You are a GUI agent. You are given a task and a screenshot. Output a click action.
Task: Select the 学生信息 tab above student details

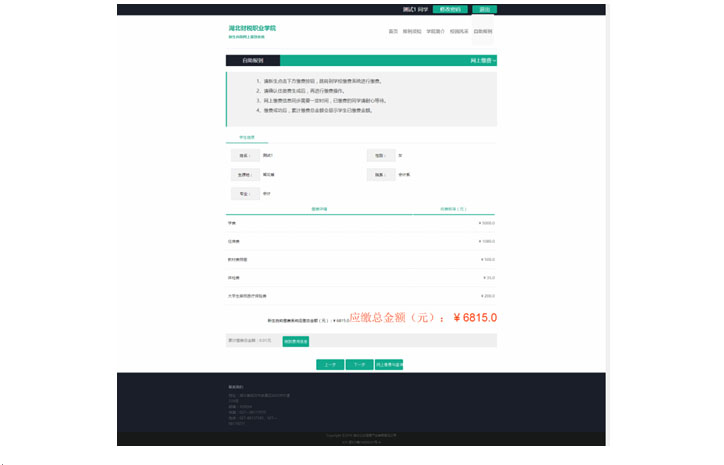coord(246,137)
